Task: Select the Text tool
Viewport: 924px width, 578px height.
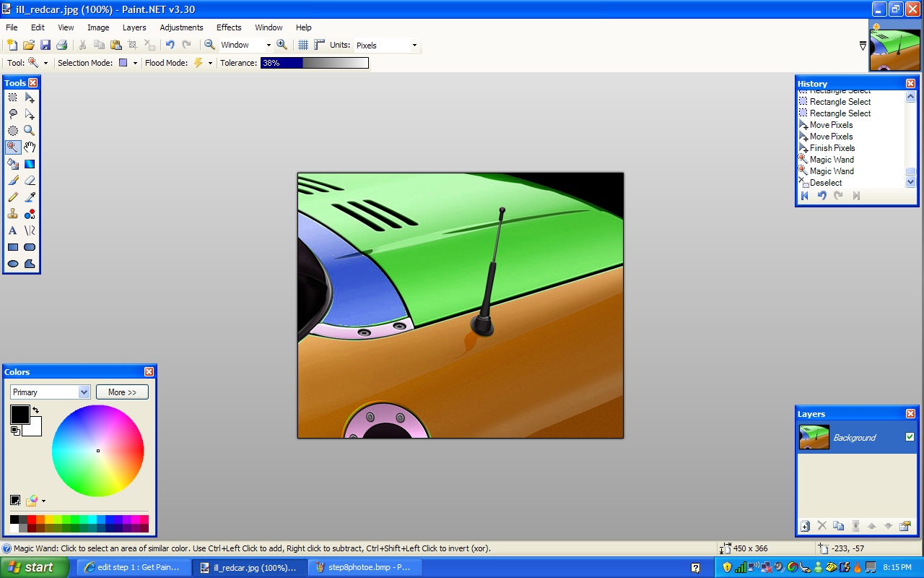Action: click(x=12, y=230)
